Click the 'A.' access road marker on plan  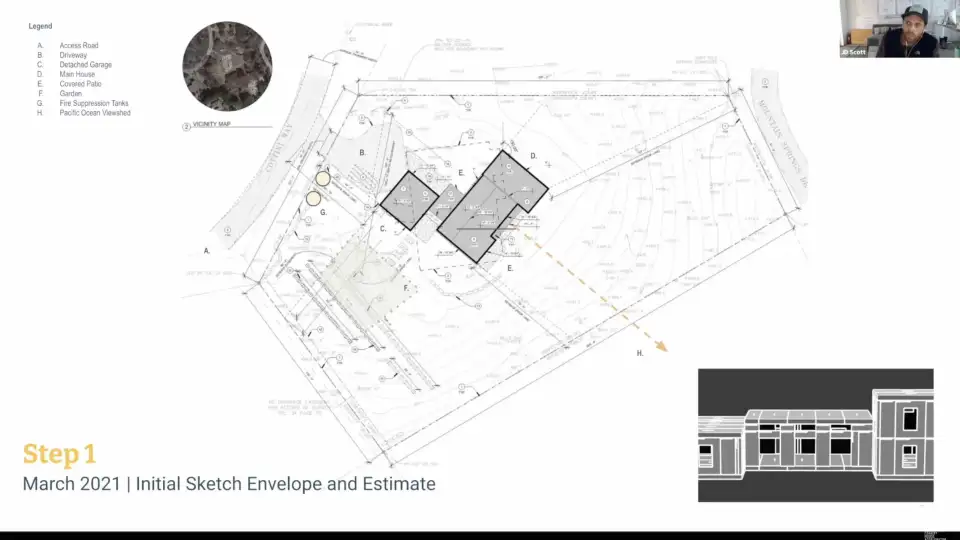207,251
